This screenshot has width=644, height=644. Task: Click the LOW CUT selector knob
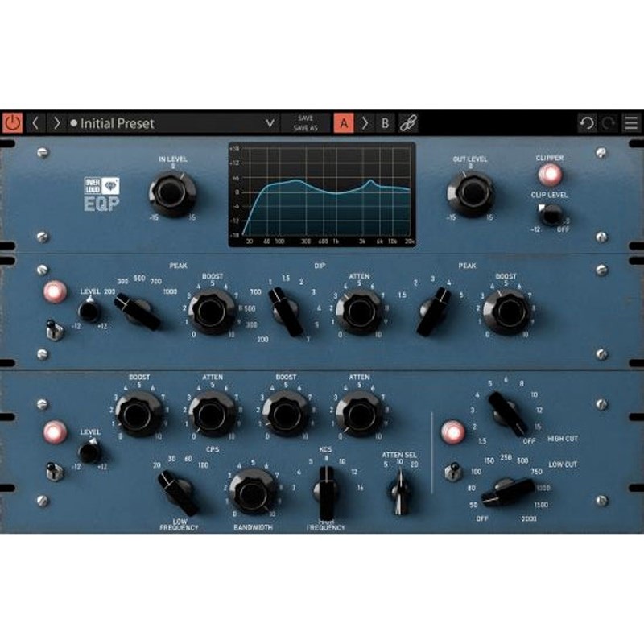[x=508, y=492]
